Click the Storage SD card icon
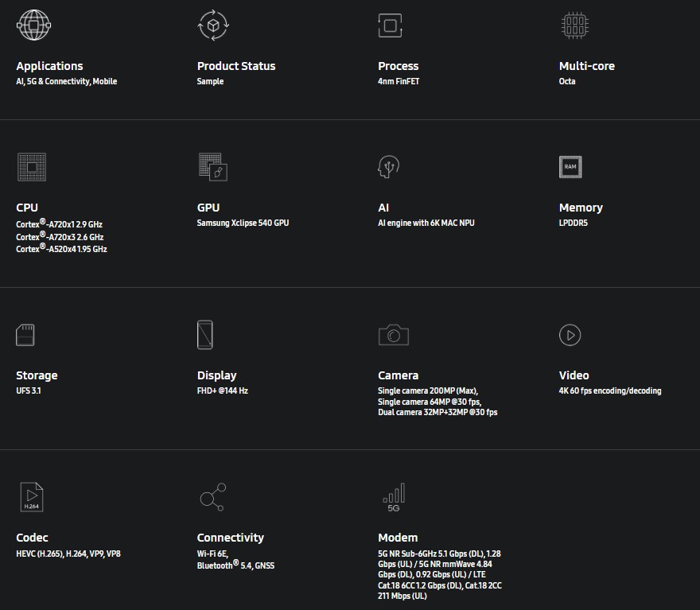The height and width of the screenshot is (610, 700). tap(25, 335)
